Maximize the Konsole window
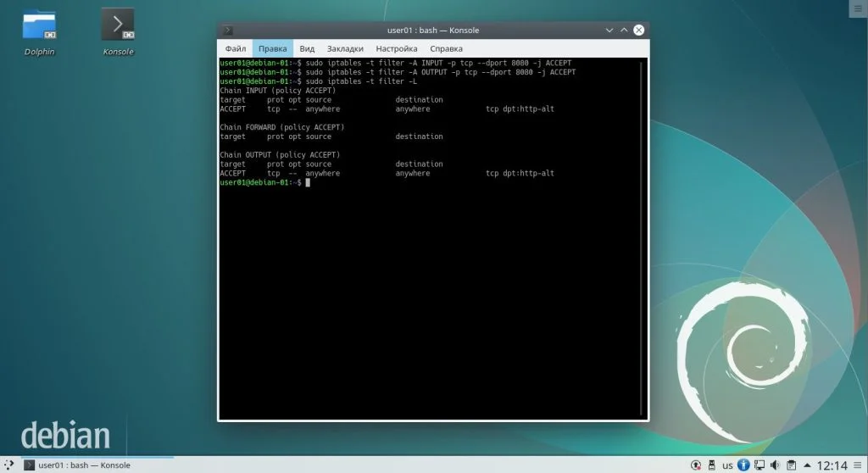Image resolution: width=868 pixels, height=473 pixels. tap(624, 31)
